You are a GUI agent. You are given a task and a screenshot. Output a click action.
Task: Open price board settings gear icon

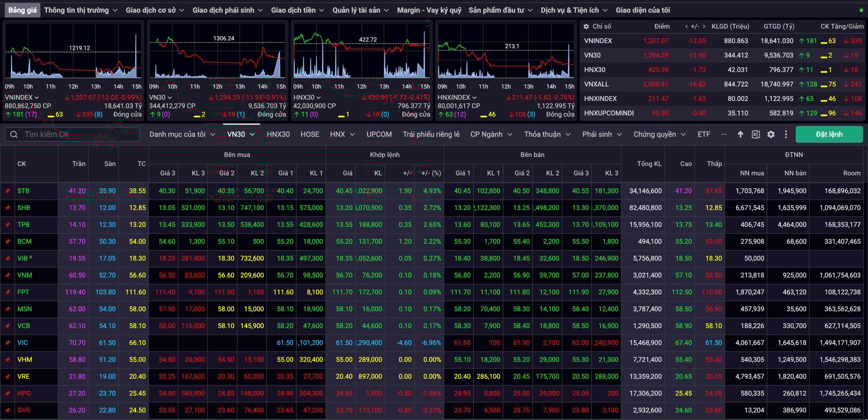(x=771, y=134)
